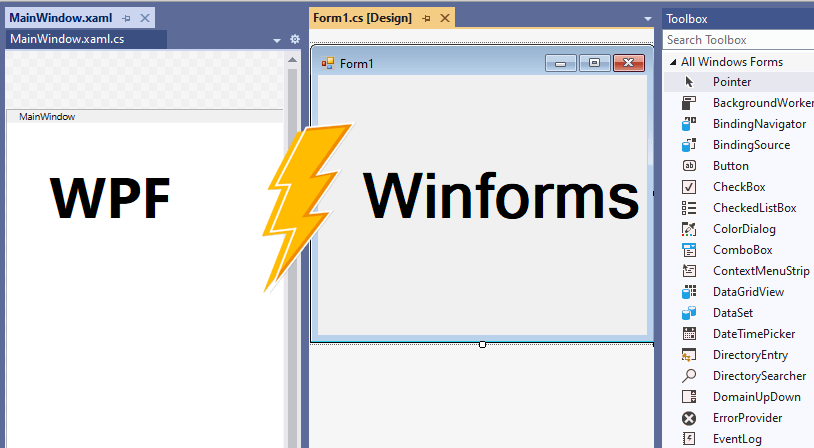Select the DirectorySearcher magnifier icon
The width and height of the screenshot is (814, 448).
(x=689, y=376)
